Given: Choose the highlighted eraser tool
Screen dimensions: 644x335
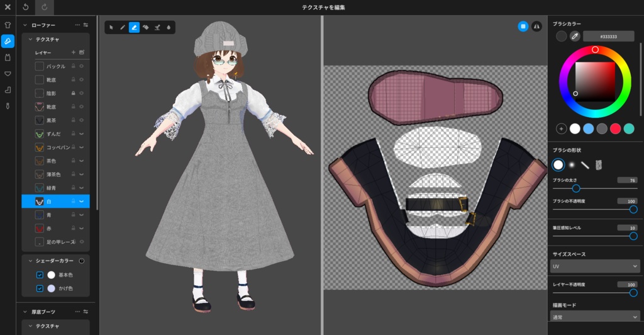Looking at the screenshot, I should point(134,28).
